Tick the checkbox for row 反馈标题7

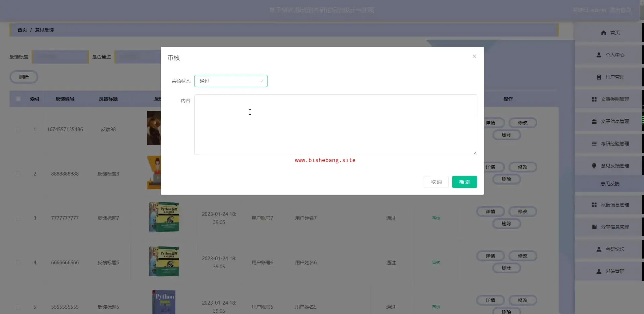tap(18, 218)
